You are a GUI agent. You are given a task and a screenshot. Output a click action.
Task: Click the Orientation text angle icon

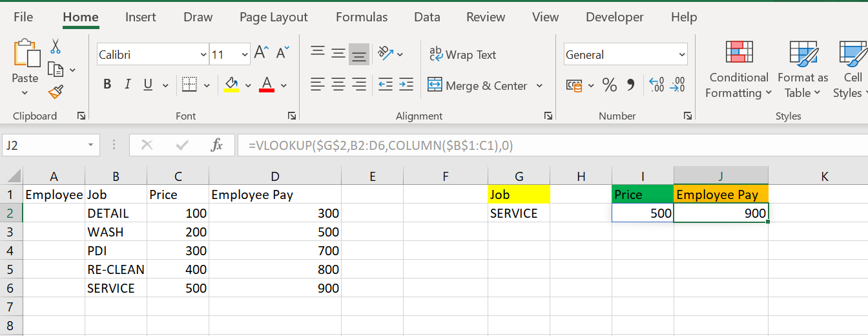click(386, 54)
